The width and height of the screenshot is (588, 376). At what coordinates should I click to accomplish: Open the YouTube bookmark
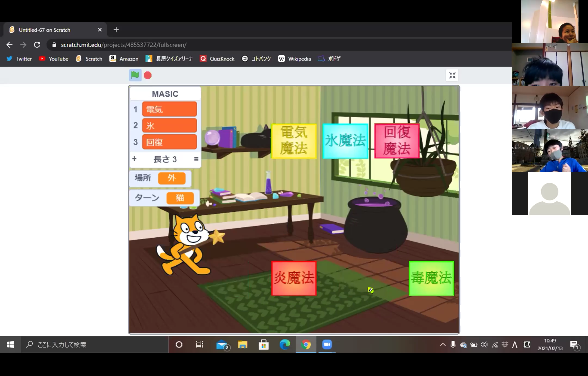[x=54, y=59]
